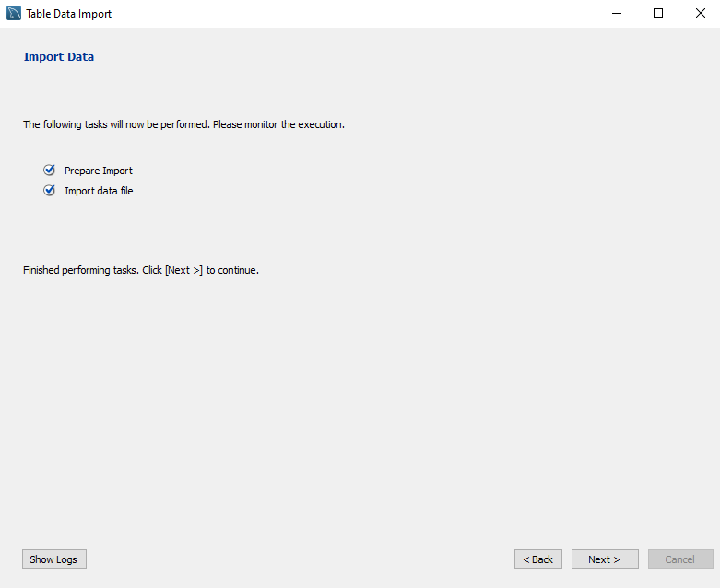Click the 'Finished performing tasks' status message

click(141, 270)
